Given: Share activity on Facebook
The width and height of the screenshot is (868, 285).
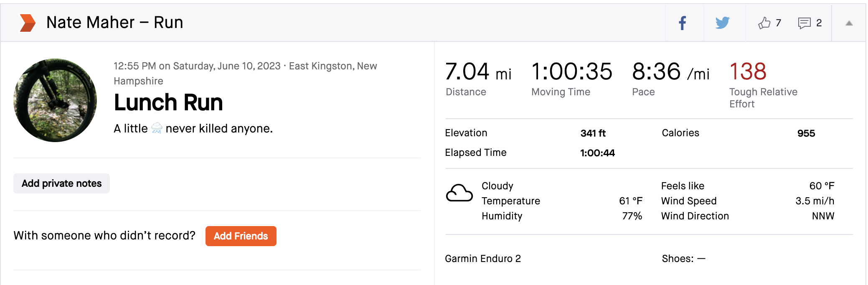Looking at the screenshot, I should click(x=682, y=23).
